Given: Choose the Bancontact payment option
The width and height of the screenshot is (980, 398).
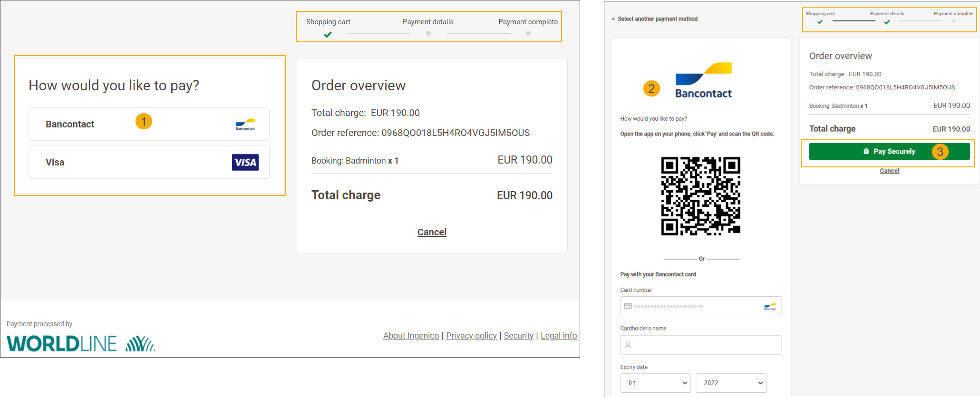Looking at the screenshot, I should (149, 124).
